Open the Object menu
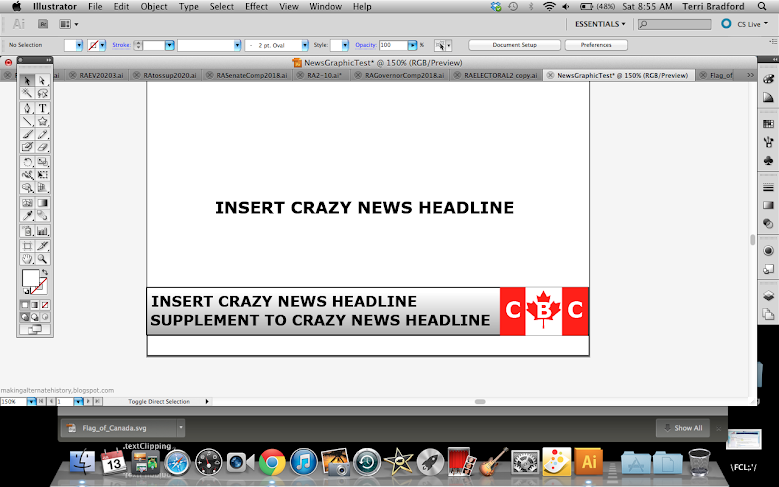Viewport: 779px width, 487px height. (154, 6)
